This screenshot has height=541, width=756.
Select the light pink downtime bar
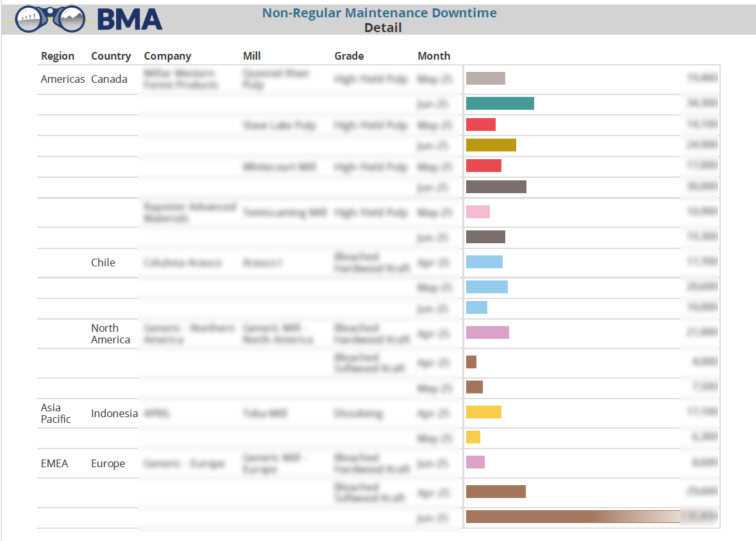click(478, 212)
